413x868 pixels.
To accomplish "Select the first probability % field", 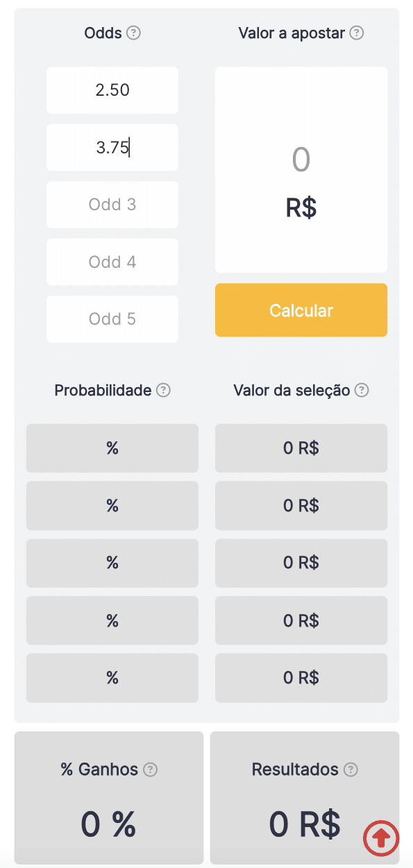I will (112, 448).
